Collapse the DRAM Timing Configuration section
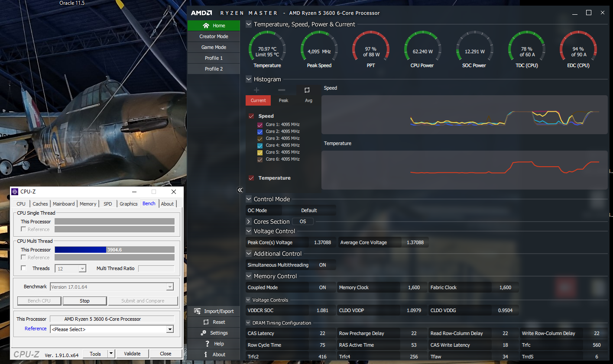The width and height of the screenshot is (613, 364). pos(248,323)
